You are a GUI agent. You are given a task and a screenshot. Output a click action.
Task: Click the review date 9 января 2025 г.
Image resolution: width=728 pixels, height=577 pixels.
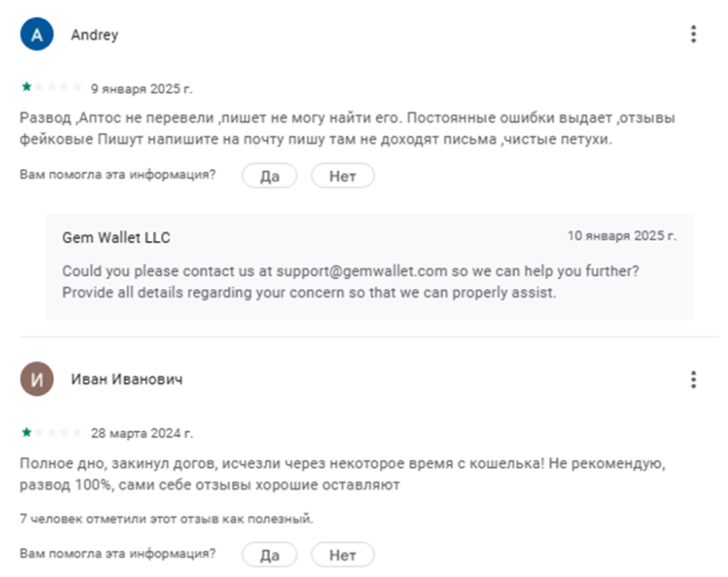tap(142, 88)
